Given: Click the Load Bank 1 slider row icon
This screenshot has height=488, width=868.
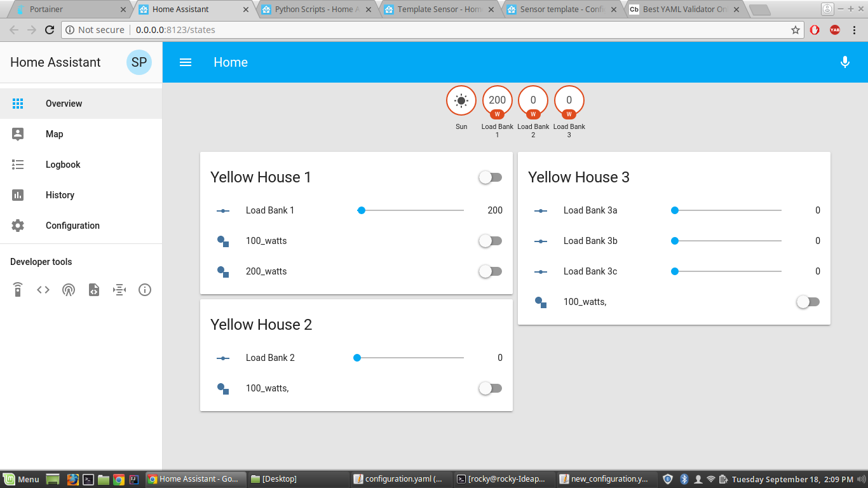Looking at the screenshot, I should 223,210.
